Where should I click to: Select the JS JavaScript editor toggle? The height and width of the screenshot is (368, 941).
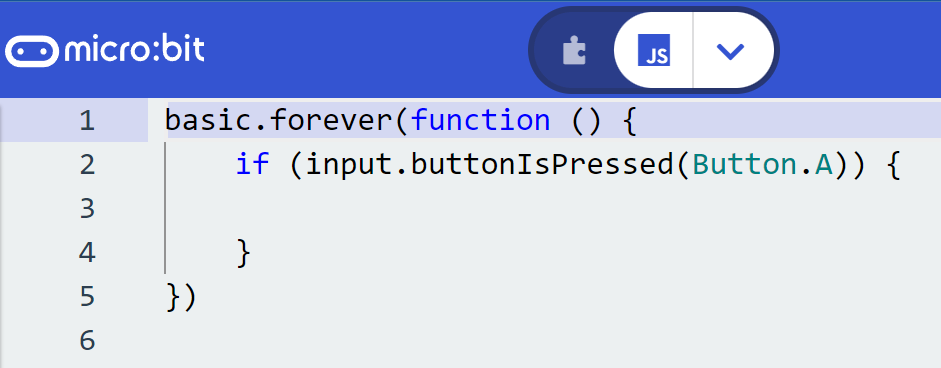pyautogui.click(x=654, y=50)
